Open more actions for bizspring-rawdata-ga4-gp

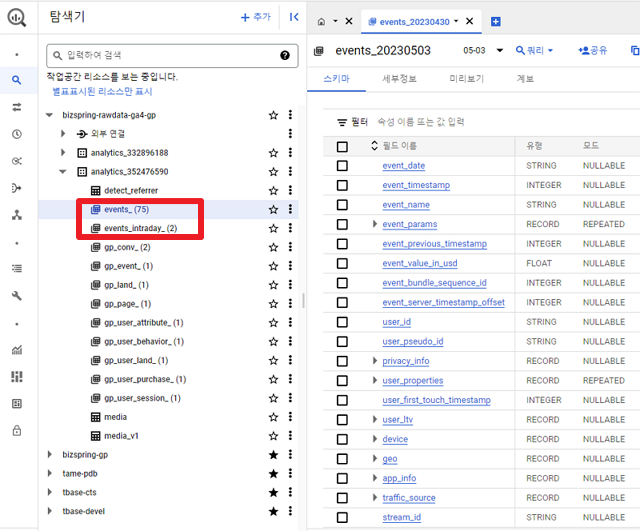point(290,115)
